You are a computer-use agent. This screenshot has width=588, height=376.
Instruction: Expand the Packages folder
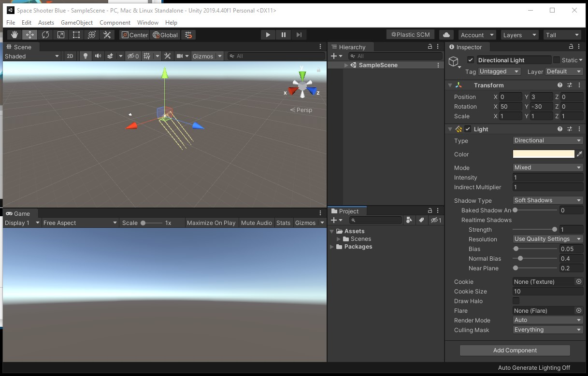[332, 247]
